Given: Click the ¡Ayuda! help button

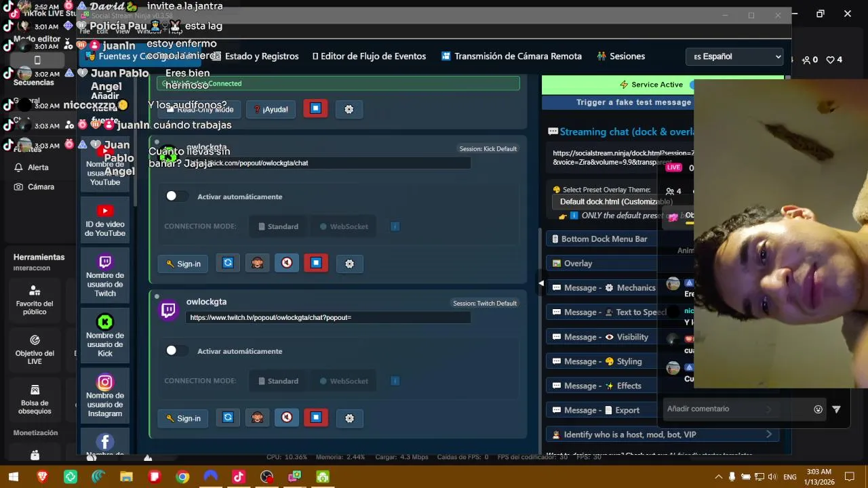Looking at the screenshot, I should click(x=271, y=109).
